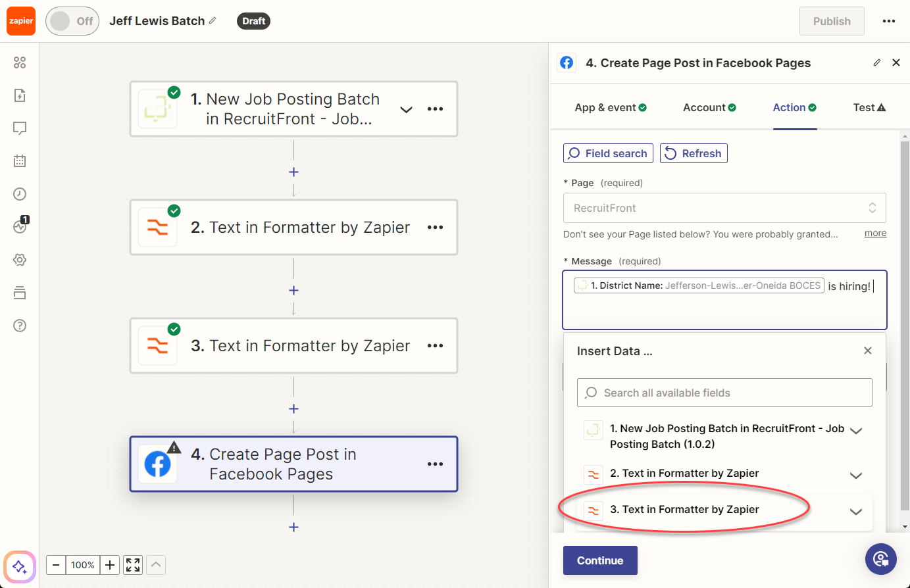The image size is (910, 588).
Task: Add a step after Facebook Pages step
Action: click(293, 527)
